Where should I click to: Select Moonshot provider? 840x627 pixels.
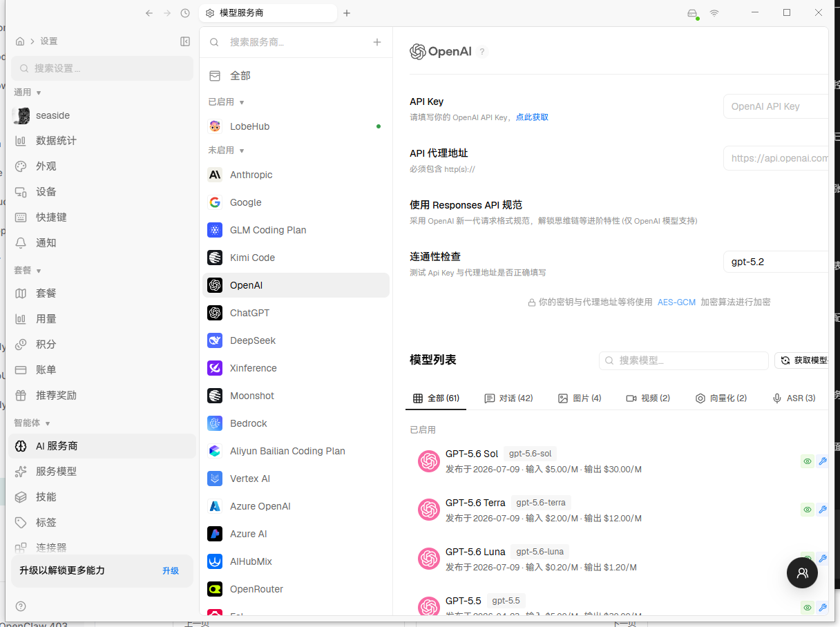[x=296, y=396]
